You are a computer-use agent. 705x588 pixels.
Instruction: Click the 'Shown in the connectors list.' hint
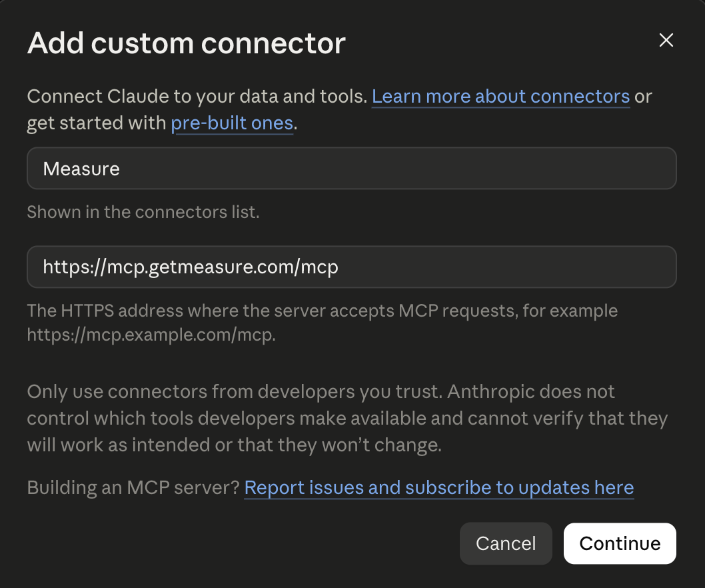[x=143, y=212]
